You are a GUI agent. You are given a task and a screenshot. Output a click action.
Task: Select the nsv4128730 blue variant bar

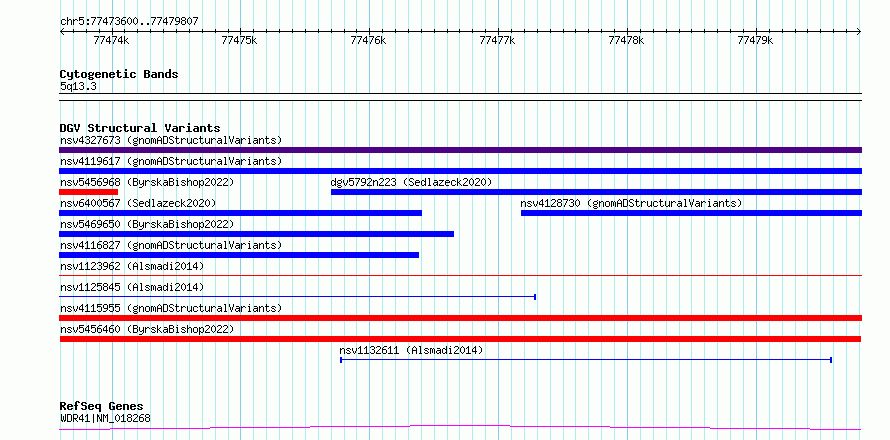click(691, 213)
